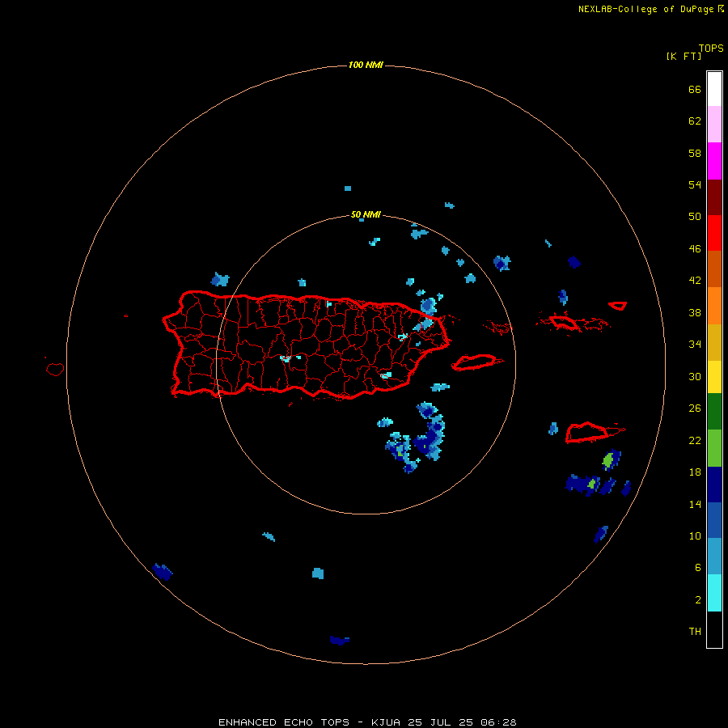Click the bright orange legend swatch
Viewport: 728px width, 728px height.
714,306
